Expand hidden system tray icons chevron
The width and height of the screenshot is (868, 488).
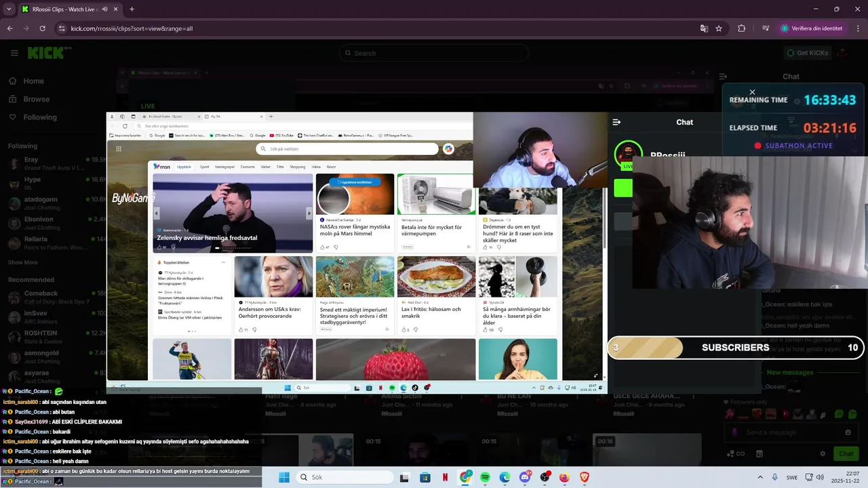(x=759, y=477)
